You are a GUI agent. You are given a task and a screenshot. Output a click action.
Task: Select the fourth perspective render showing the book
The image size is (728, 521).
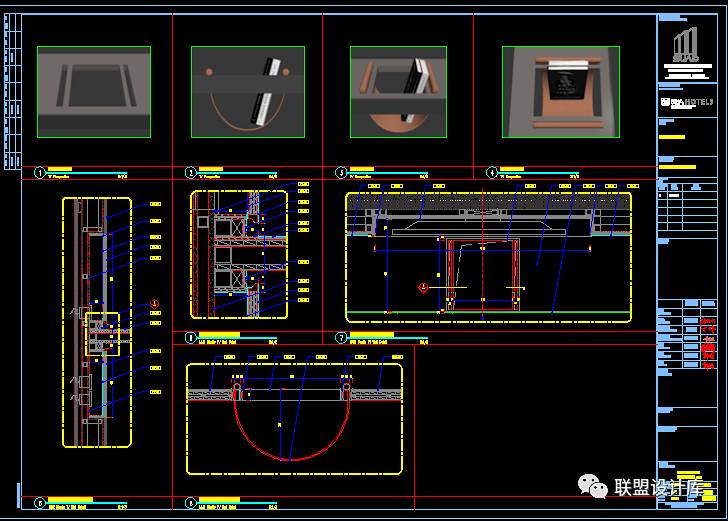pyautogui.click(x=560, y=91)
